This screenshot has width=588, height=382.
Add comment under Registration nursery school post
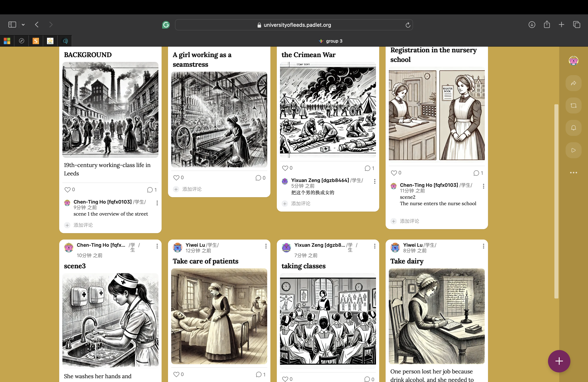coord(409,221)
